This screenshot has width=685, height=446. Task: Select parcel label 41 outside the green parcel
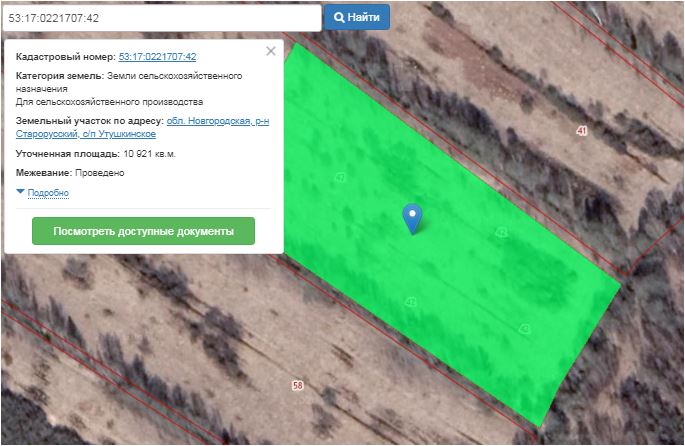(581, 131)
